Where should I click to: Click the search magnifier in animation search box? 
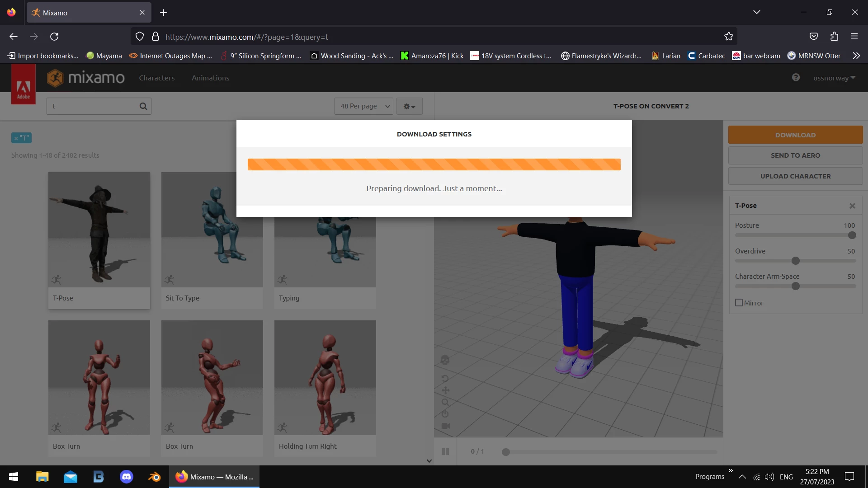tap(143, 106)
